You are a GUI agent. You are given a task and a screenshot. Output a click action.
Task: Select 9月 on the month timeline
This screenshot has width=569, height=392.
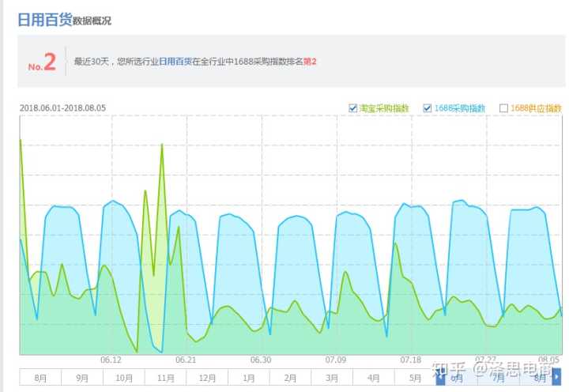82,378
